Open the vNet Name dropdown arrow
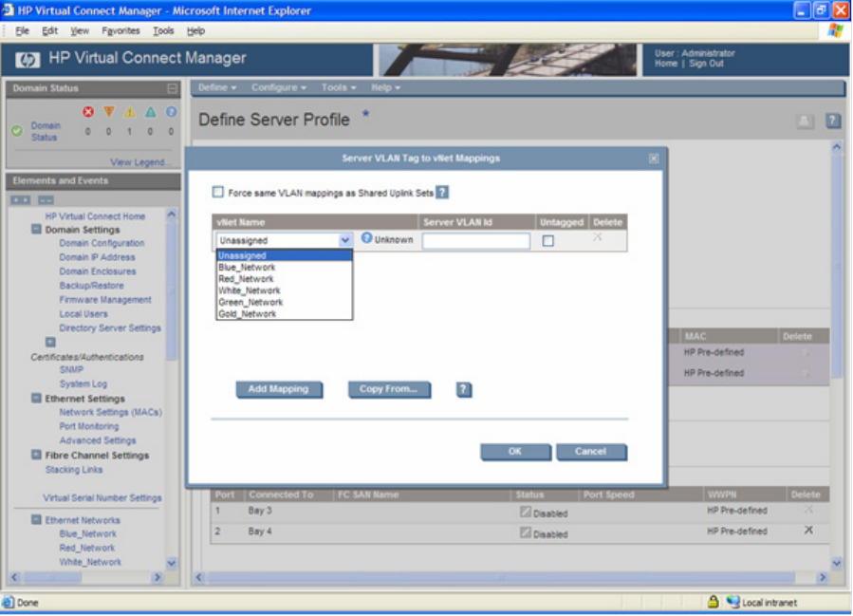 (344, 240)
